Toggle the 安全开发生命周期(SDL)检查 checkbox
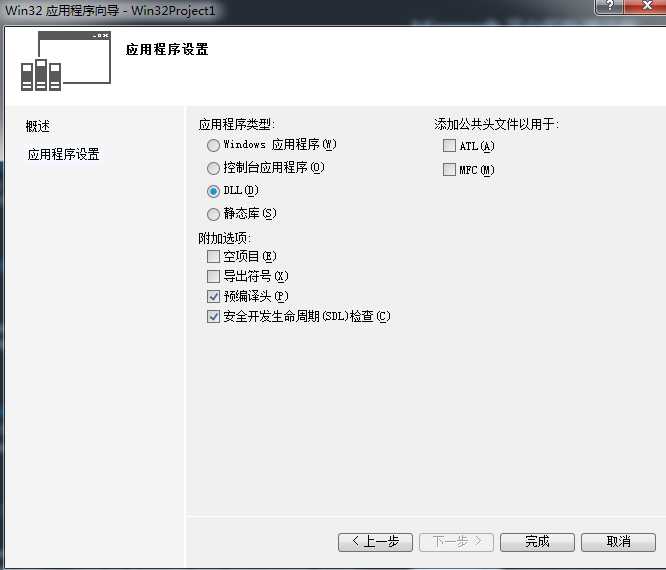666x570 pixels. coord(213,316)
